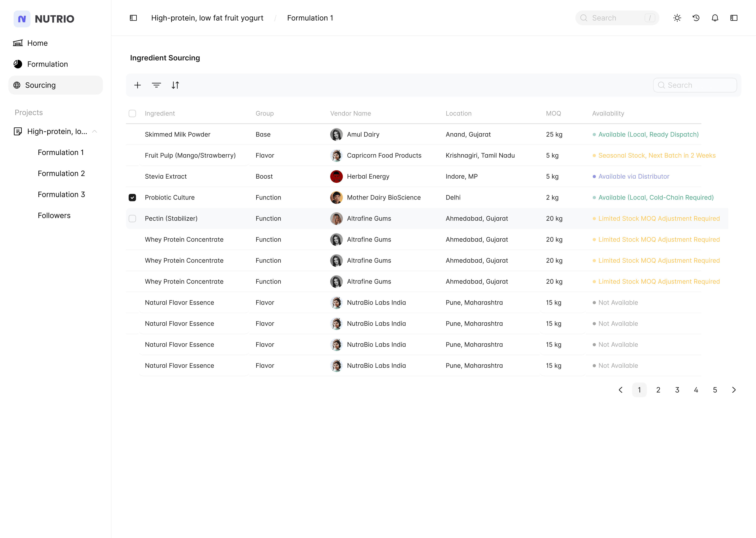The image size is (756, 538).
Task: Open Formulation 2 in project tree
Action: coord(61,174)
